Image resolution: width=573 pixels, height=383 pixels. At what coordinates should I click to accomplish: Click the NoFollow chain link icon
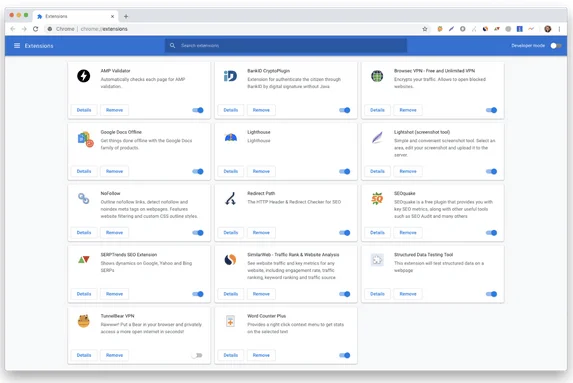[84, 198]
